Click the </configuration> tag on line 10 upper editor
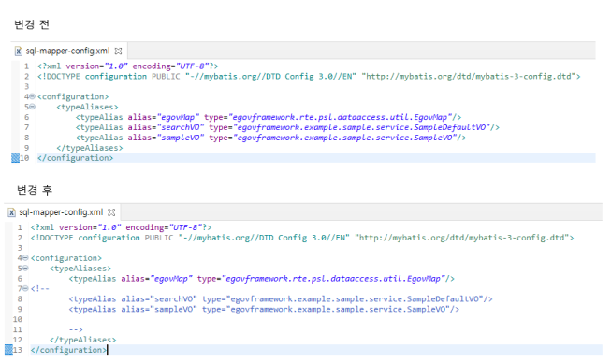The image size is (611, 364). (75, 158)
